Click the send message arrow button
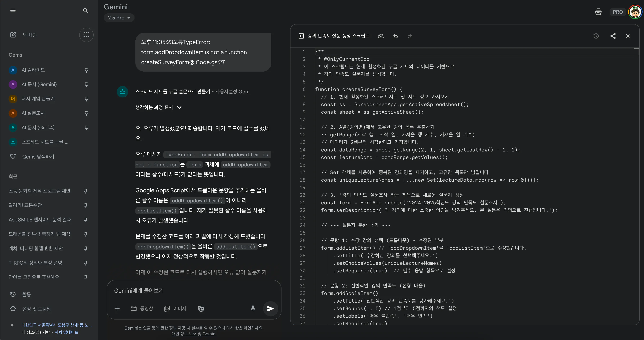Image resolution: width=644 pixels, height=340 pixels. pos(270,309)
